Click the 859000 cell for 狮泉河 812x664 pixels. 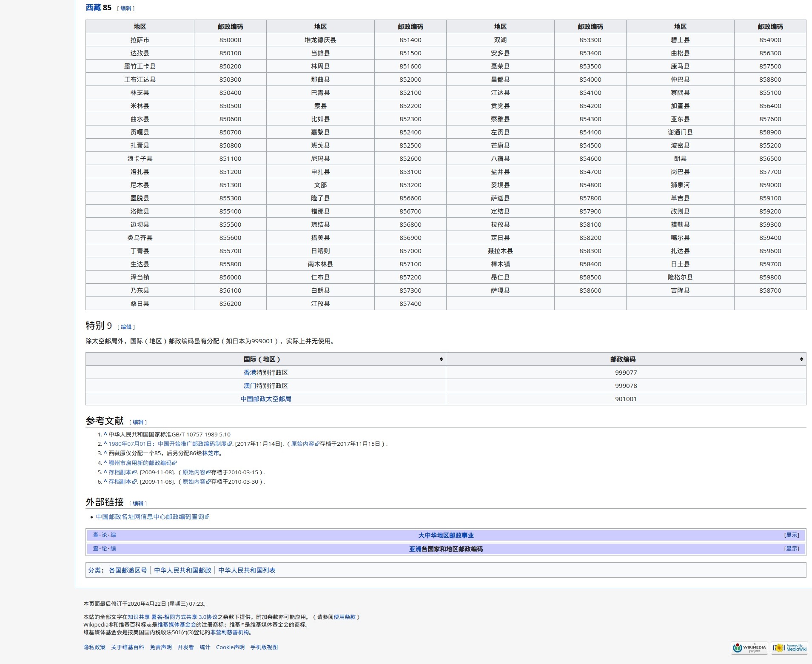click(770, 185)
